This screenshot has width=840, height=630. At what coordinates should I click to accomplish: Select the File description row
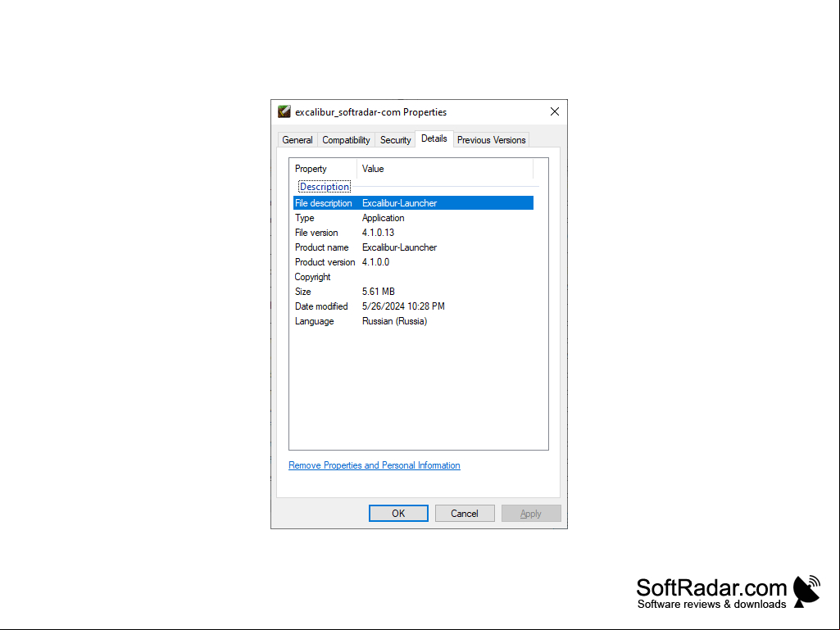(x=413, y=203)
